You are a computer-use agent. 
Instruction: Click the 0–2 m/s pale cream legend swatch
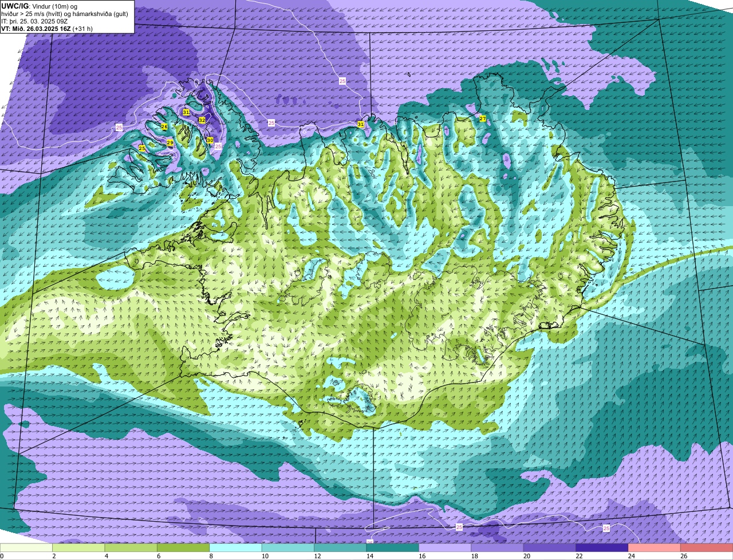coord(26,547)
